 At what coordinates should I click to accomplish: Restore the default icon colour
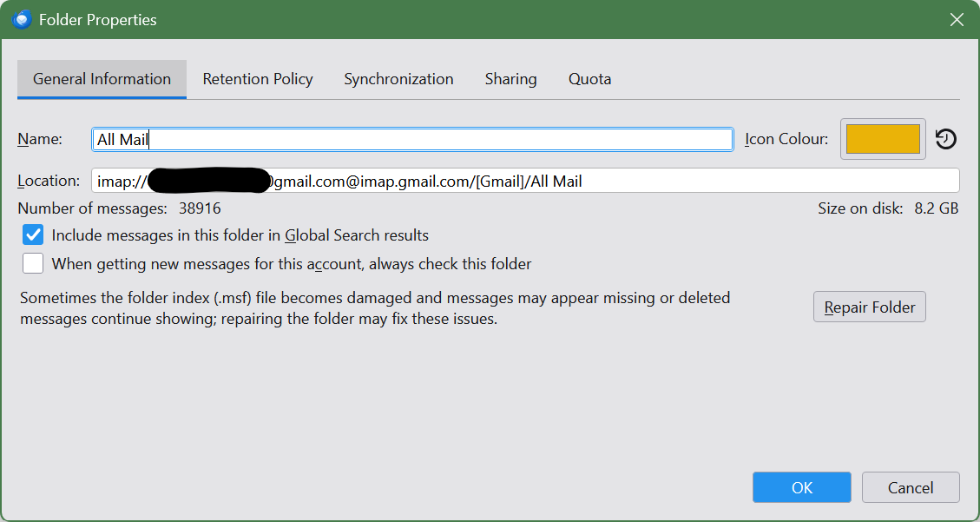pos(945,139)
